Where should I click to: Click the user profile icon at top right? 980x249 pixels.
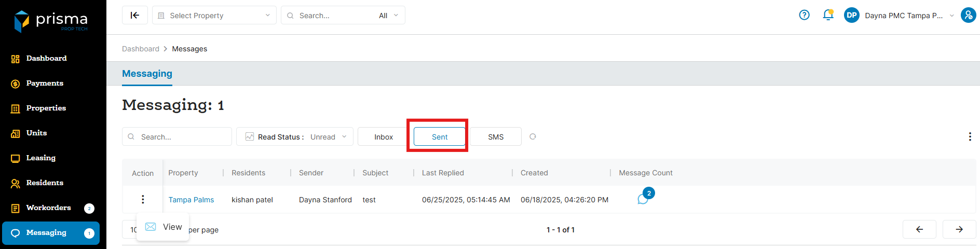point(968,15)
